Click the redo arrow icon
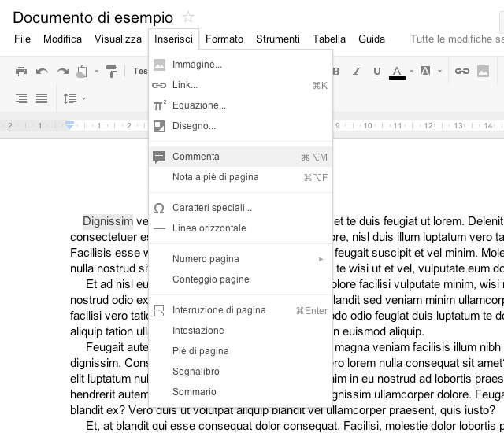 tap(62, 72)
